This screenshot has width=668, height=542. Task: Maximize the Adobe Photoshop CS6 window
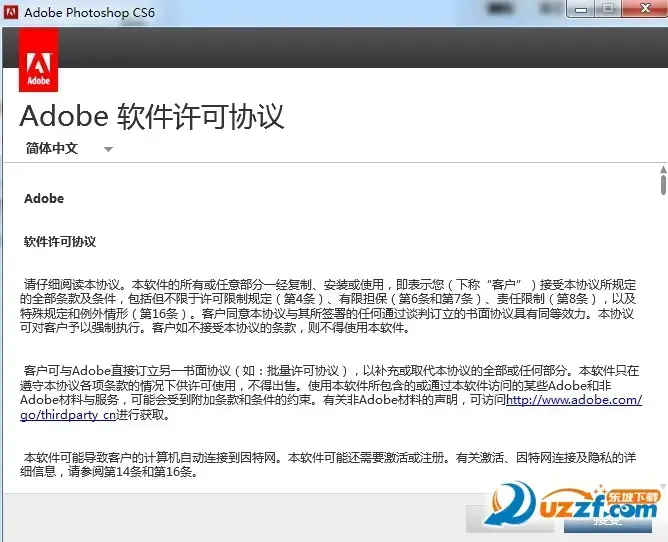point(608,9)
